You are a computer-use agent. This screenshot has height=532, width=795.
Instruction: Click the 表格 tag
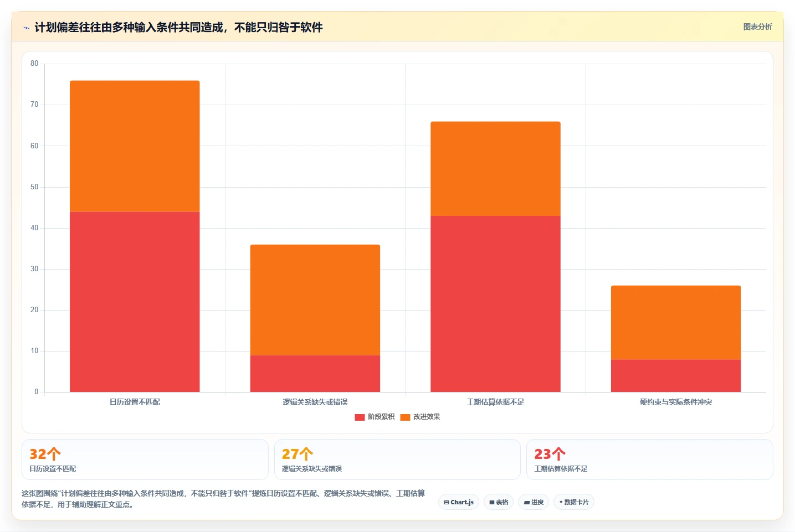499,502
